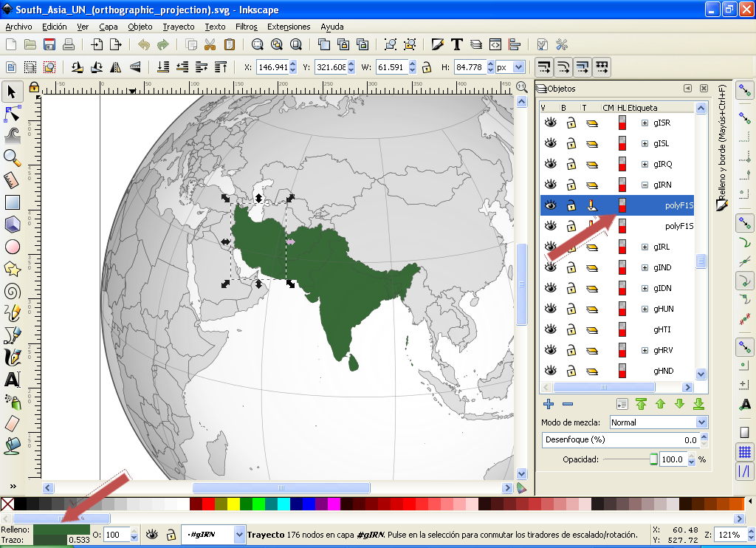
Task: Toggle visibility eye for gISR
Action: click(550, 123)
